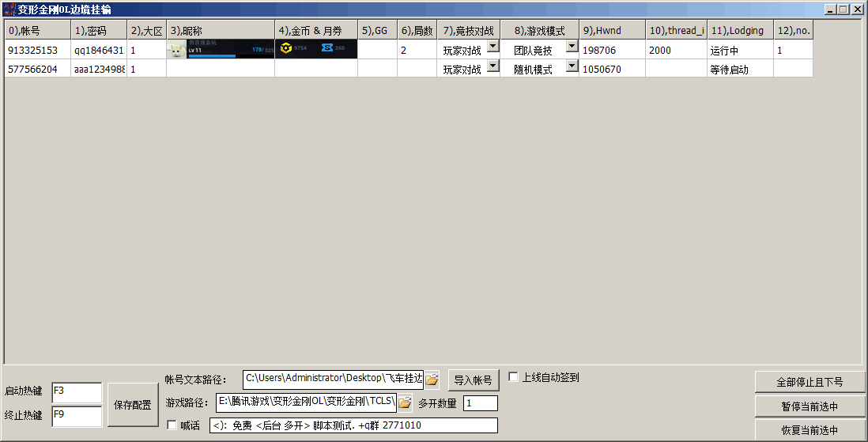Click avatar thumbnail in nickname cell
This screenshot has width=868, height=442.
(x=176, y=50)
